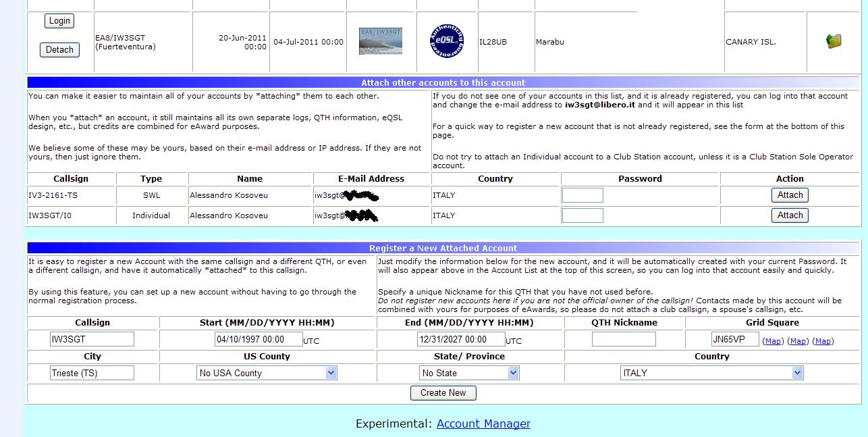The width and height of the screenshot is (868, 437).
Task: Click the Start date field 04/10/1997
Action: (258, 339)
